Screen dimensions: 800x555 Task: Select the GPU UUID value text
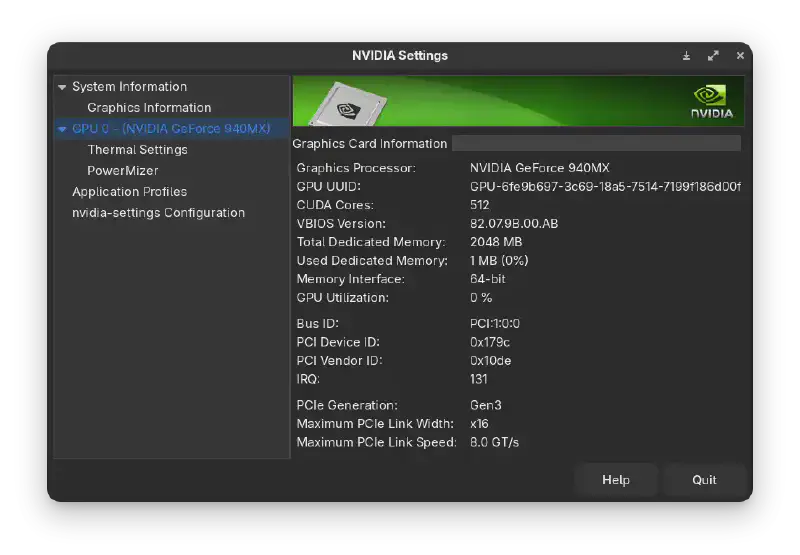[x=605, y=187]
